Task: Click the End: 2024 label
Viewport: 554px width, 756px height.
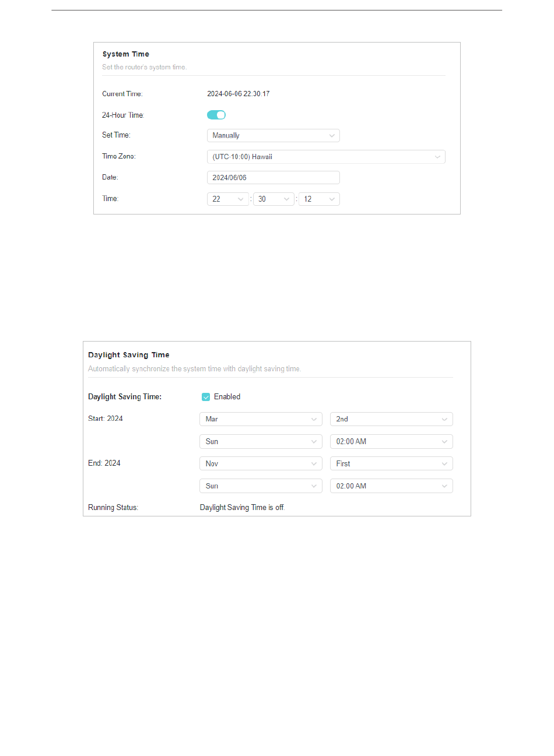Action: (104, 463)
